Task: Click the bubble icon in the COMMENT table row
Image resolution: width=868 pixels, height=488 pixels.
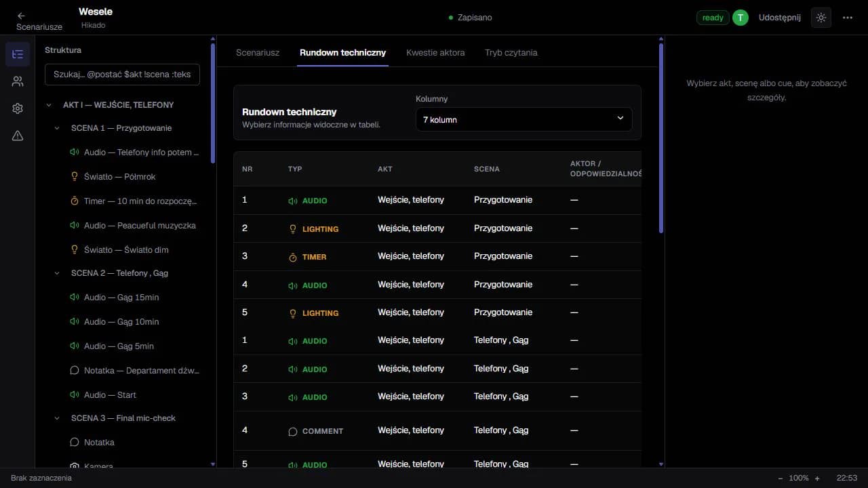Action: pos(293,431)
